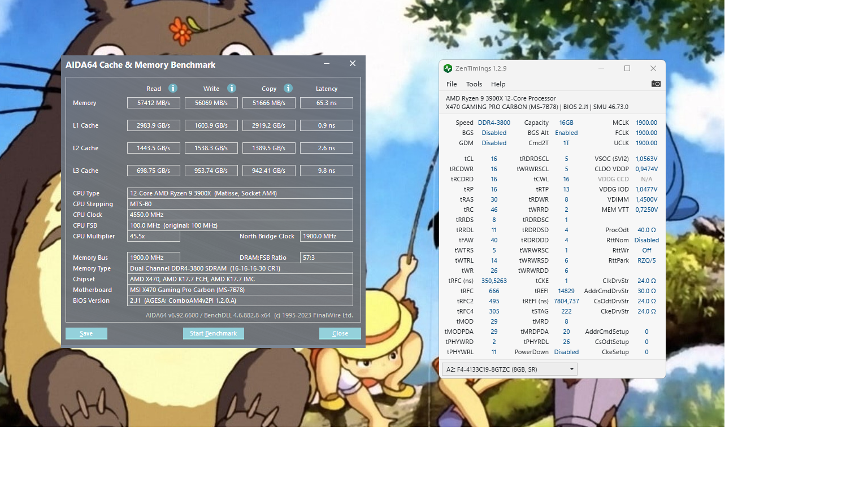The image size is (868, 488).
Task: Click the ProcOdt 40.0 Ω value
Action: (646, 230)
